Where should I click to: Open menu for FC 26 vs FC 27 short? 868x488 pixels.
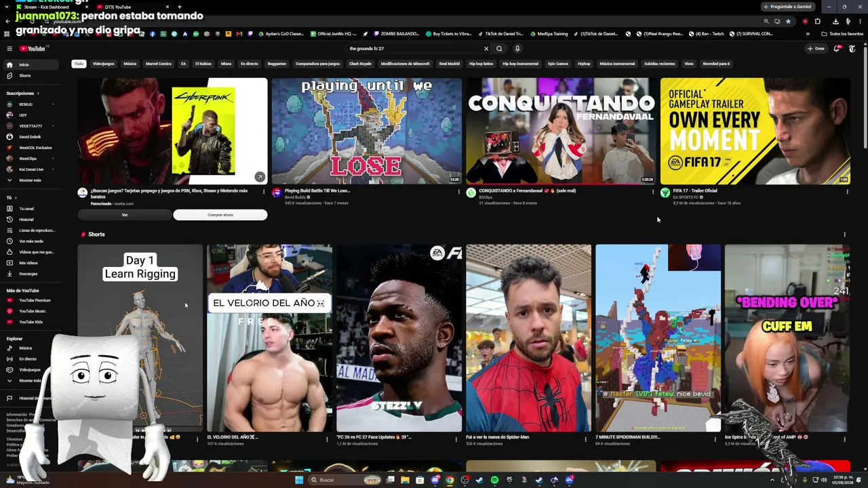click(456, 439)
